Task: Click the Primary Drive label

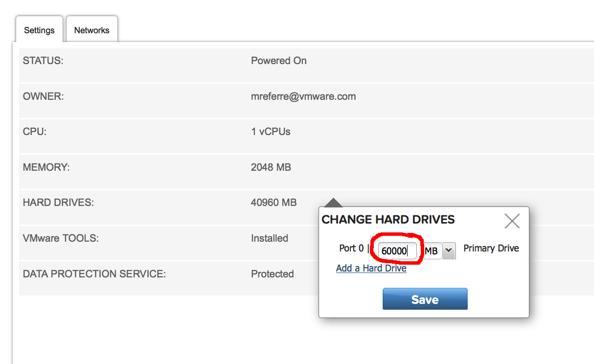Action: click(491, 248)
